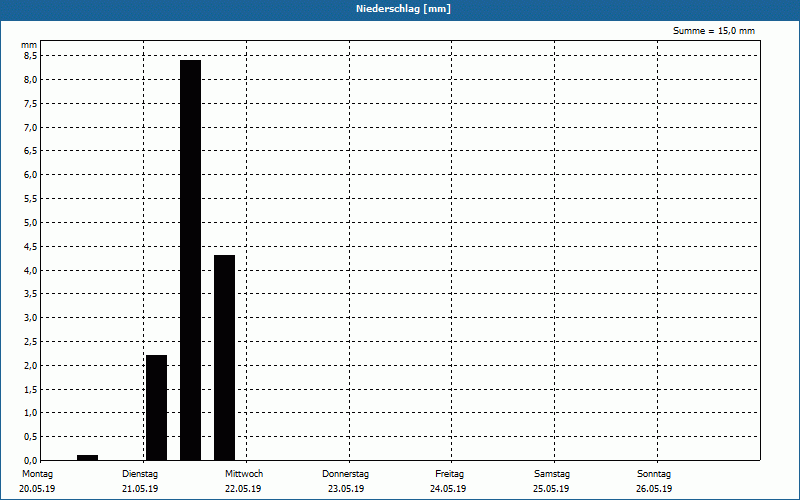The height and width of the screenshot is (500, 800).
Task: Click the 'Summe = 15,0 mm' total label
Action: click(x=714, y=31)
